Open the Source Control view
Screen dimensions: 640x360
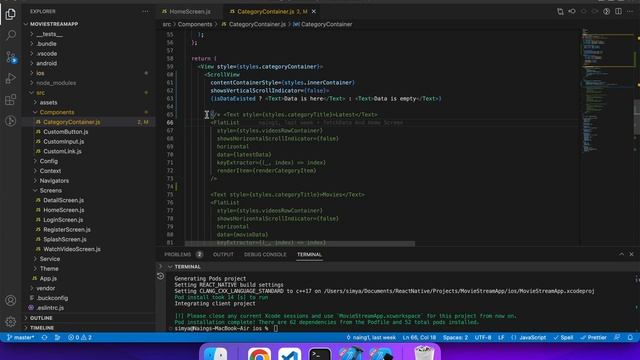(11, 57)
